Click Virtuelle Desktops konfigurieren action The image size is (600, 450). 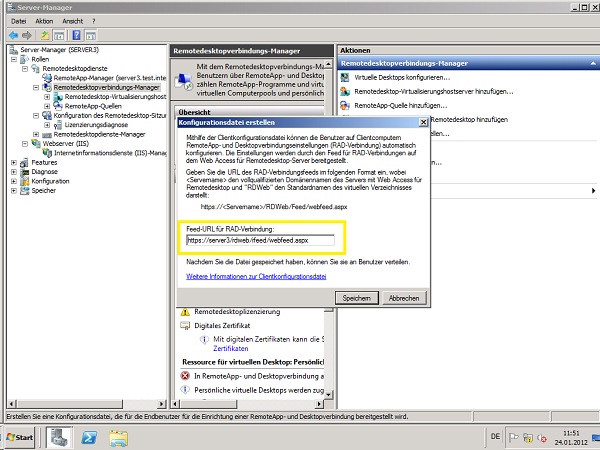402,77
